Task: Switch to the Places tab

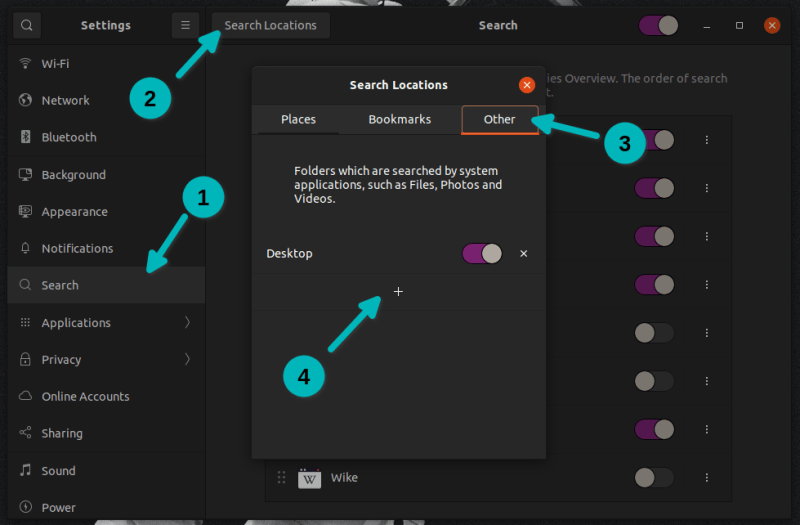Action: coord(298,119)
